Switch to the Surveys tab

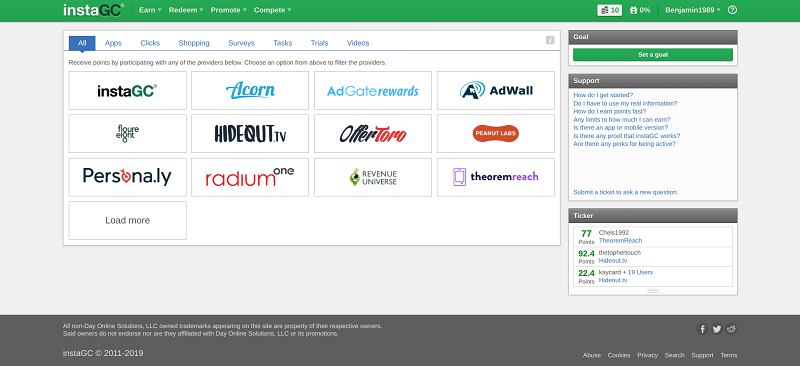(241, 43)
